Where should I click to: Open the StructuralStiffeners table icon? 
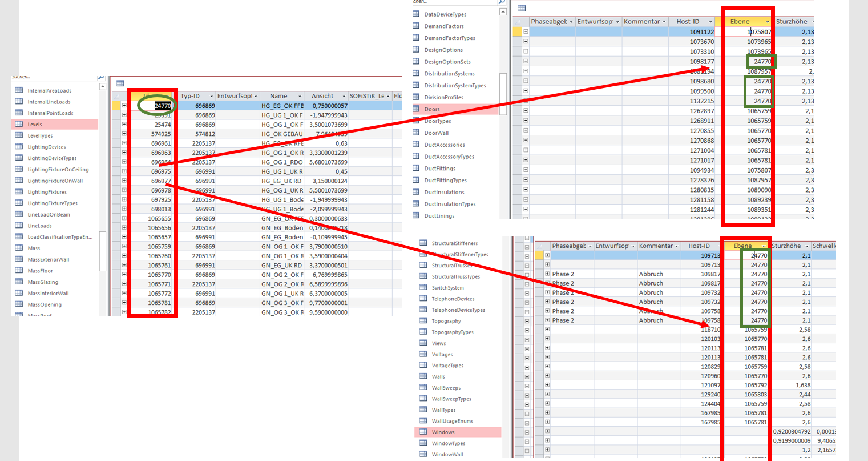click(423, 243)
